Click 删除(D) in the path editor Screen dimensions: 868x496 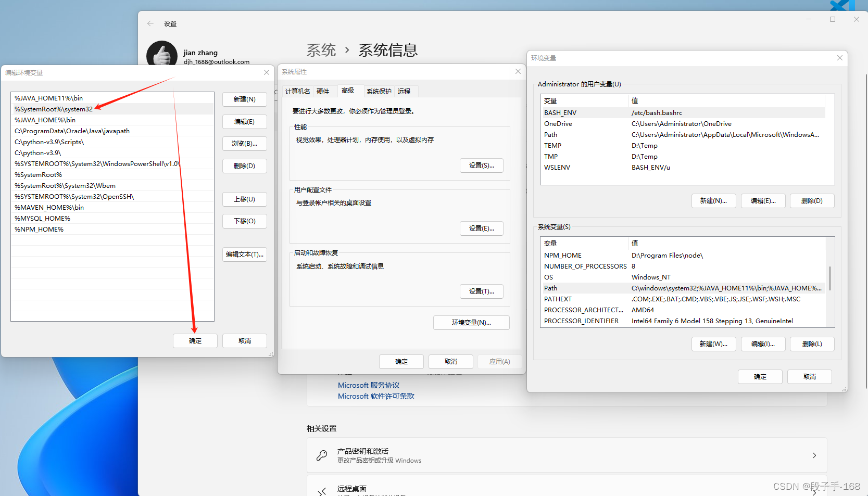click(245, 166)
